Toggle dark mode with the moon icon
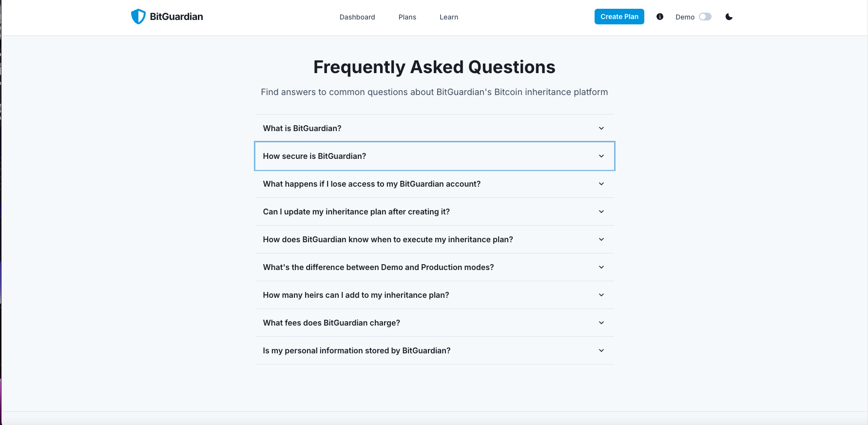This screenshot has height=425, width=868. tap(729, 17)
